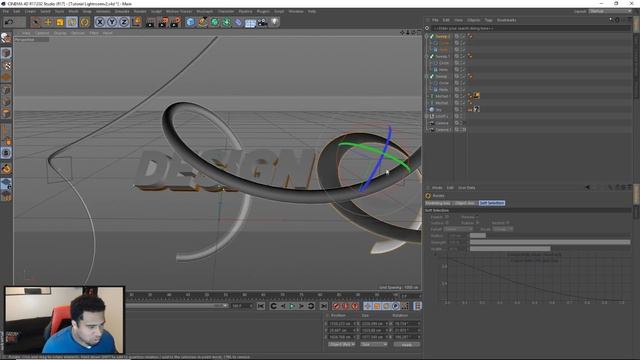Add a Cube primitive object
640x360 pixels.
[190, 22]
